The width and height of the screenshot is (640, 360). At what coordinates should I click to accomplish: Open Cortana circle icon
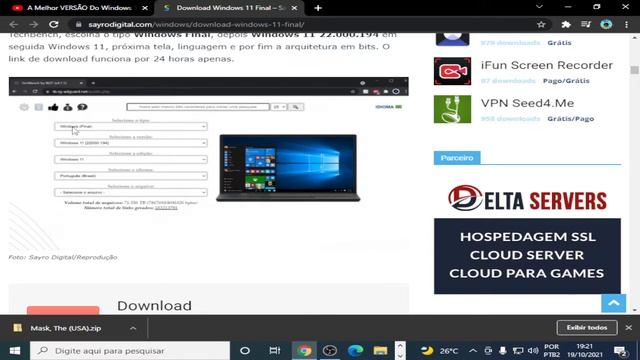[245, 351]
